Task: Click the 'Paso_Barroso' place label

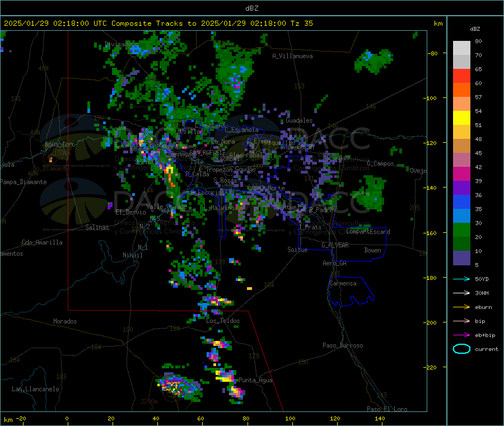Action: coord(343,345)
